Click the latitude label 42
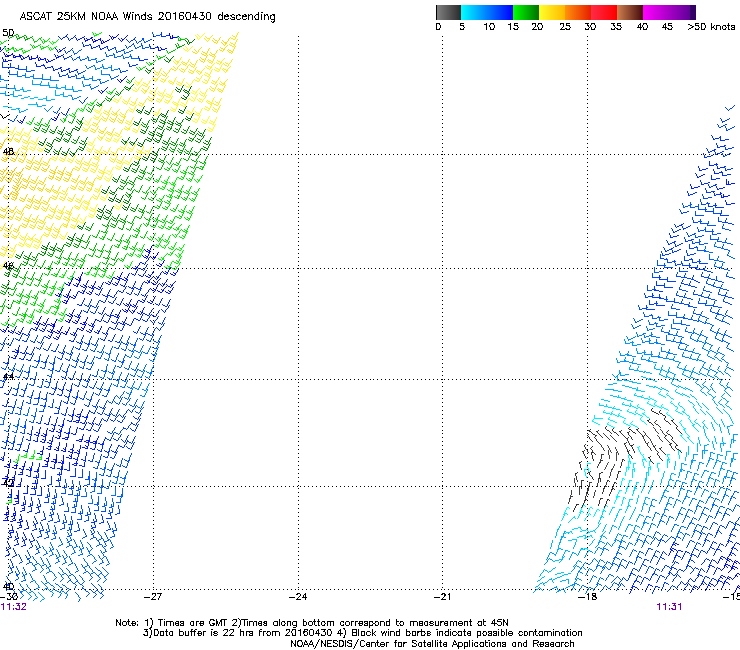This screenshot has width=740, height=650. tap(8, 482)
